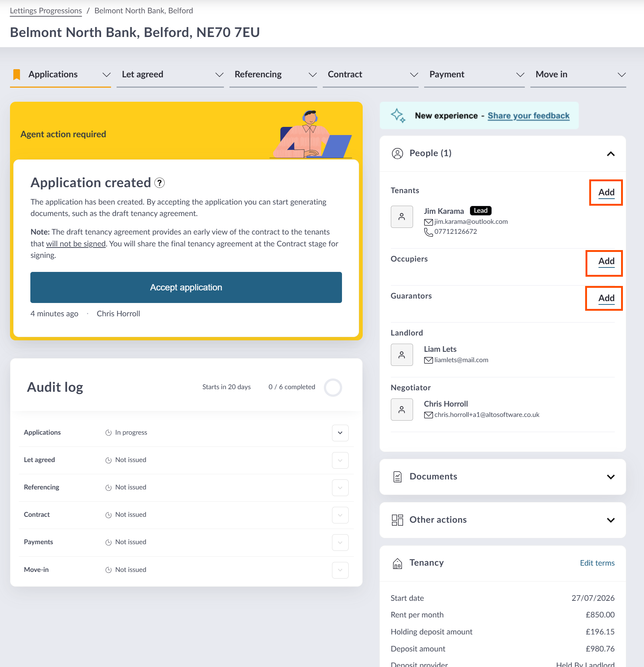
Task: Click the envelope icon next to jim.karama@outlook.com
Action: pyautogui.click(x=428, y=222)
